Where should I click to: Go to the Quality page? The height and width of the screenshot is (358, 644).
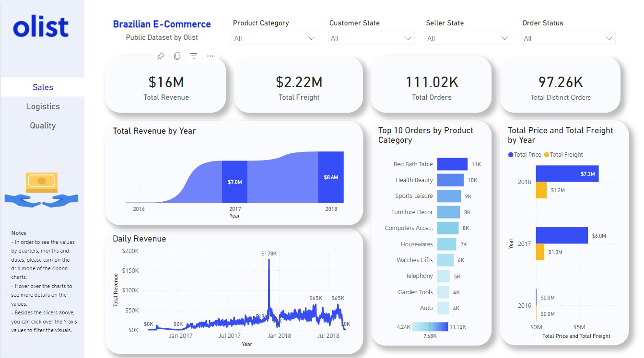tap(43, 126)
